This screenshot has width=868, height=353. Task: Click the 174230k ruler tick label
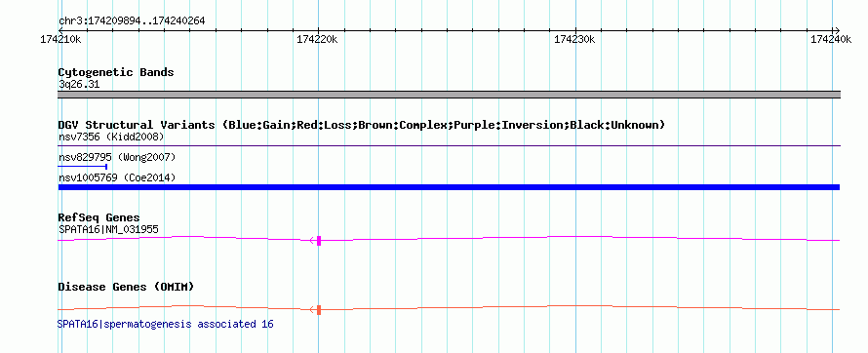tap(574, 39)
